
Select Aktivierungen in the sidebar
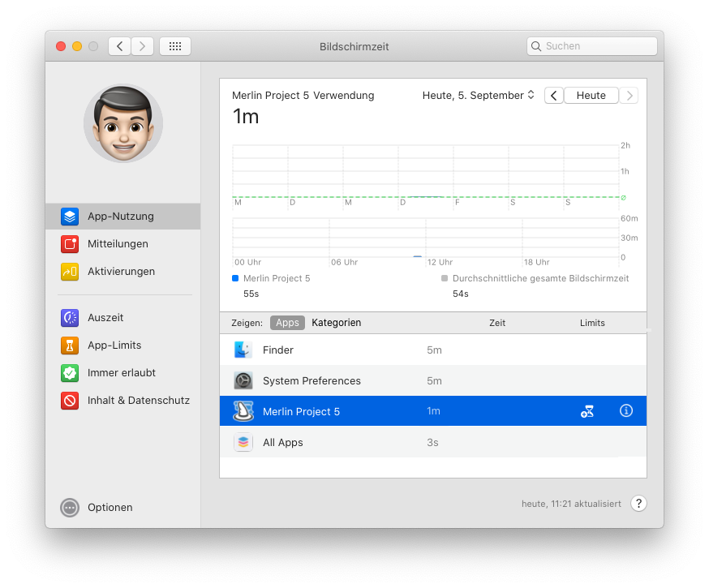121,272
